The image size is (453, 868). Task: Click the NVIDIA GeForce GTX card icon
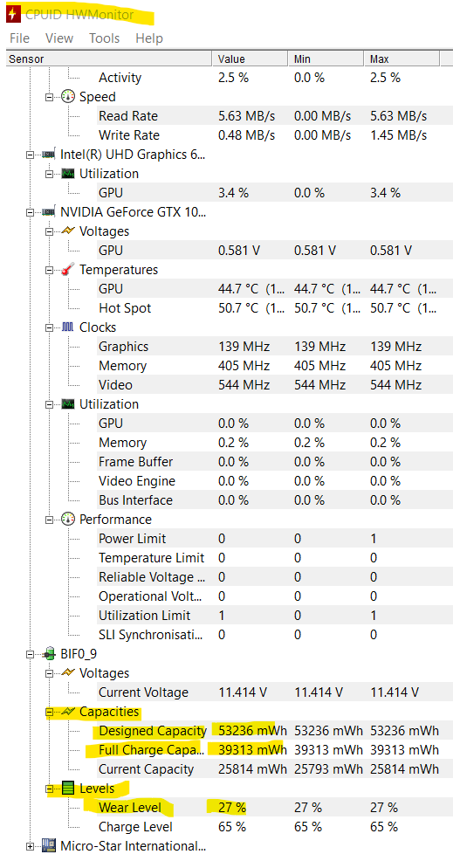(x=48, y=212)
